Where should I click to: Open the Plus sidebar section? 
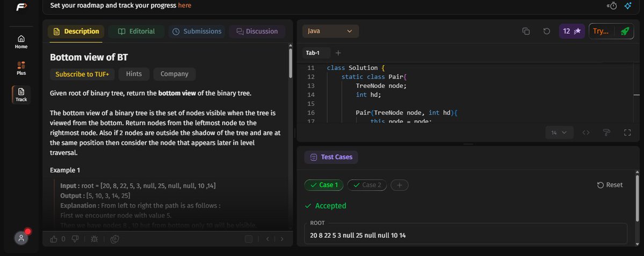point(21,68)
